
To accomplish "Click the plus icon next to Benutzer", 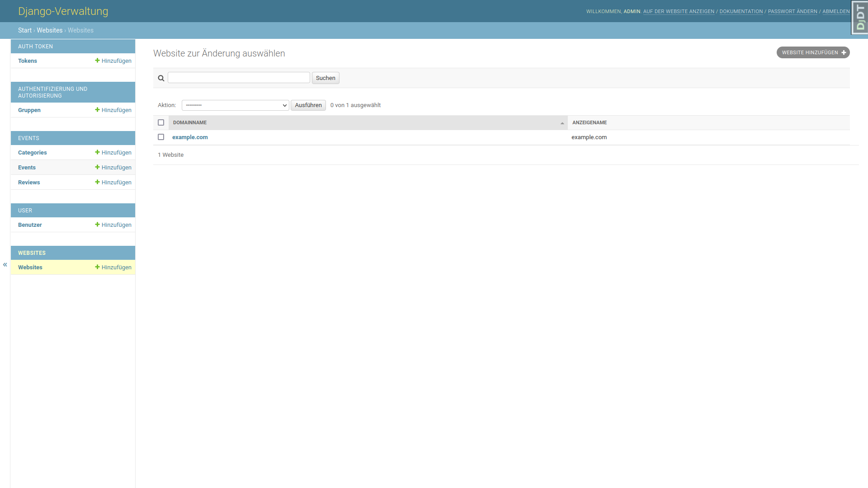I will tap(97, 225).
